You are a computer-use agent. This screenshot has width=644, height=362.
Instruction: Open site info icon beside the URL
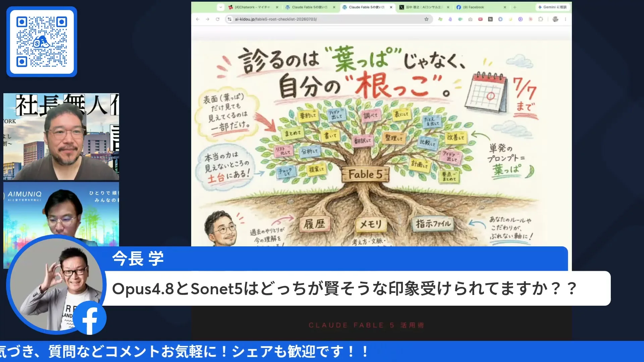coord(229,19)
